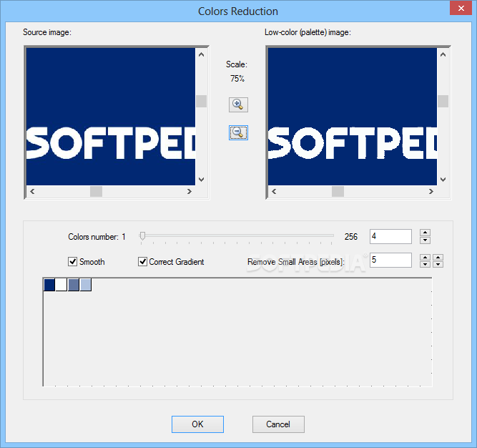Click the low-color palette image preview
The height and width of the screenshot is (448, 477).
(353, 117)
